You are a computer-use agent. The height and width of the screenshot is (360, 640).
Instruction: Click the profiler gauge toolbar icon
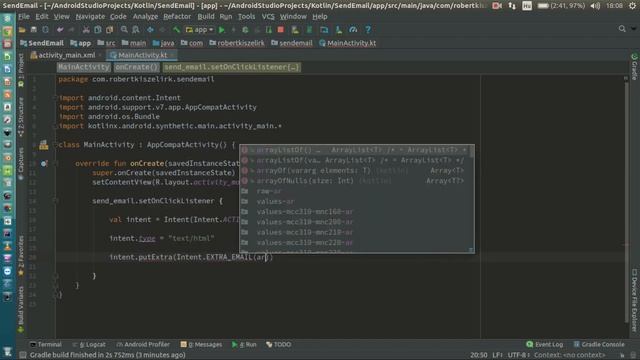pos(353,30)
